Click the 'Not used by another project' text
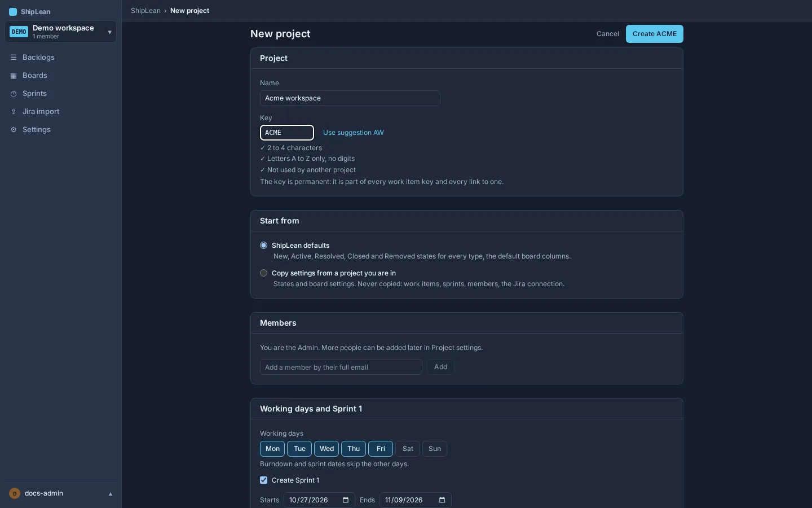 pos(312,170)
